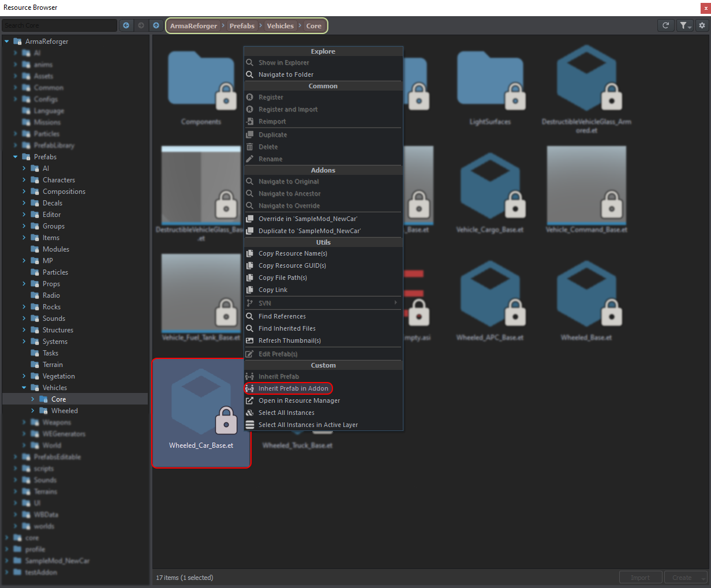The width and height of the screenshot is (711, 588).
Task: Expand the Props folder arrow
Action: click(x=24, y=284)
